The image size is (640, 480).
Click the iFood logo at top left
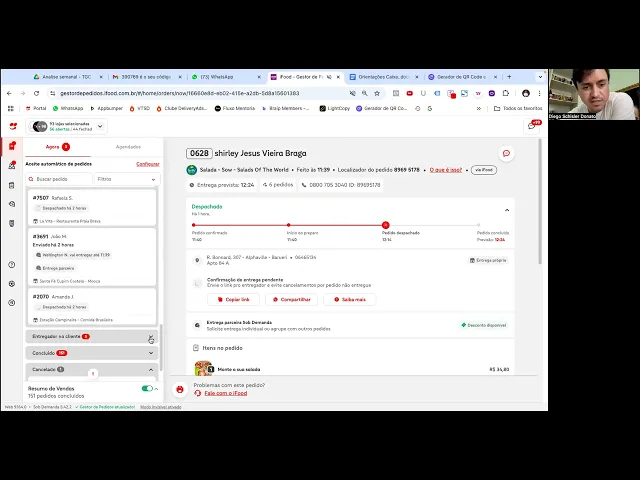point(13,127)
